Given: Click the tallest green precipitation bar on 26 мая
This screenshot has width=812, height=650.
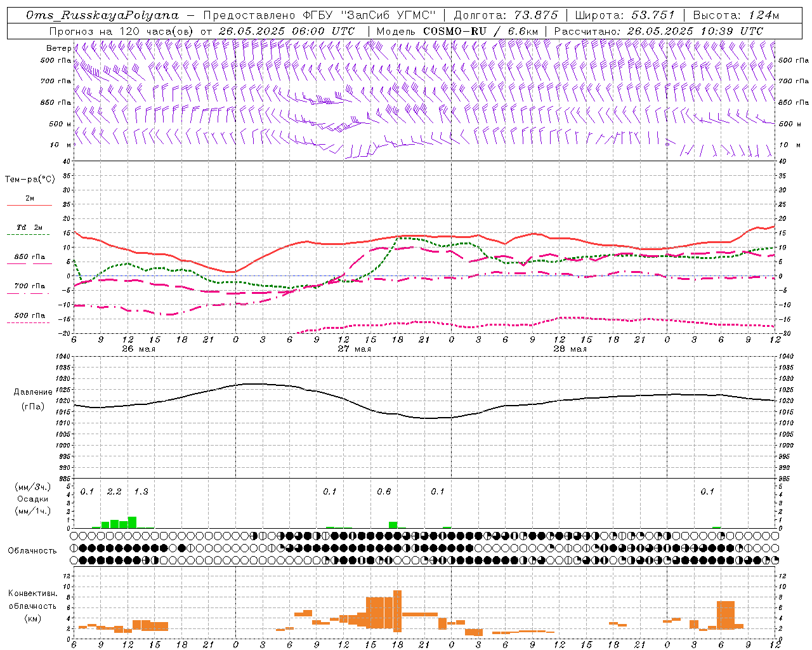Looking at the screenshot, I should [x=132, y=522].
